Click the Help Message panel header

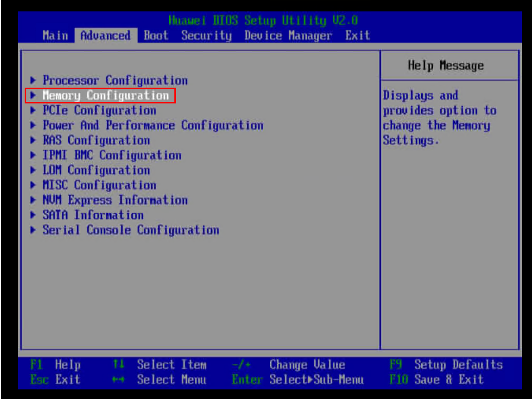(x=446, y=65)
